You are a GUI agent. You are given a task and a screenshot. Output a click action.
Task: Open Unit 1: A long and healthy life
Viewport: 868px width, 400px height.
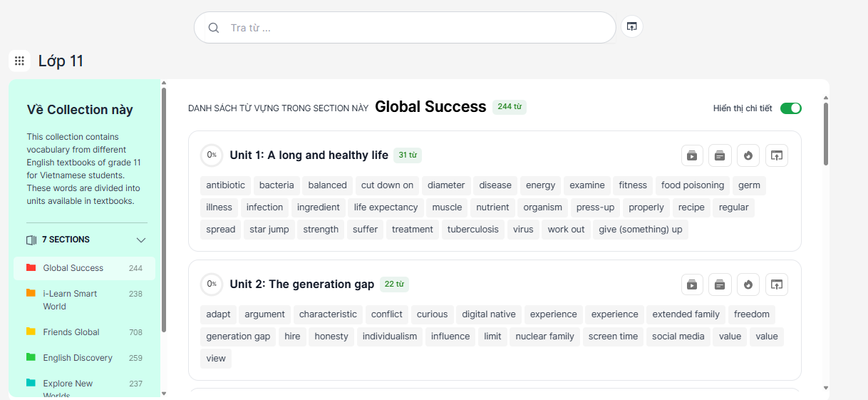coord(309,155)
